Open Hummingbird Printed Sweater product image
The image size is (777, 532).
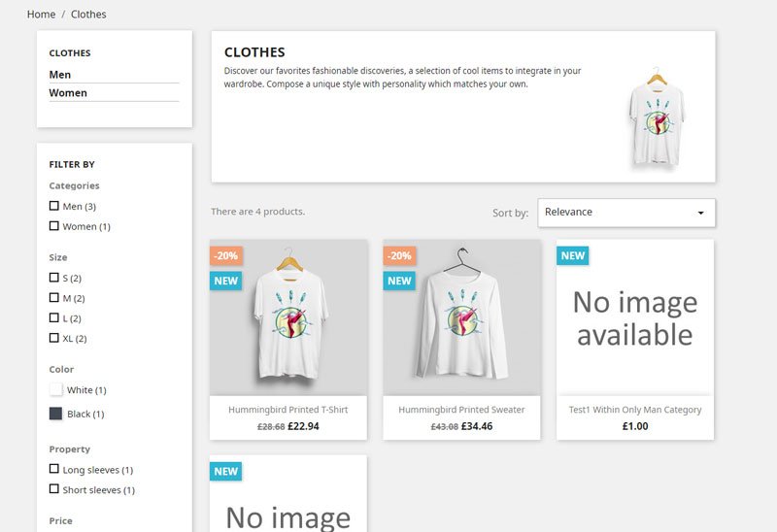[x=461, y=320]
